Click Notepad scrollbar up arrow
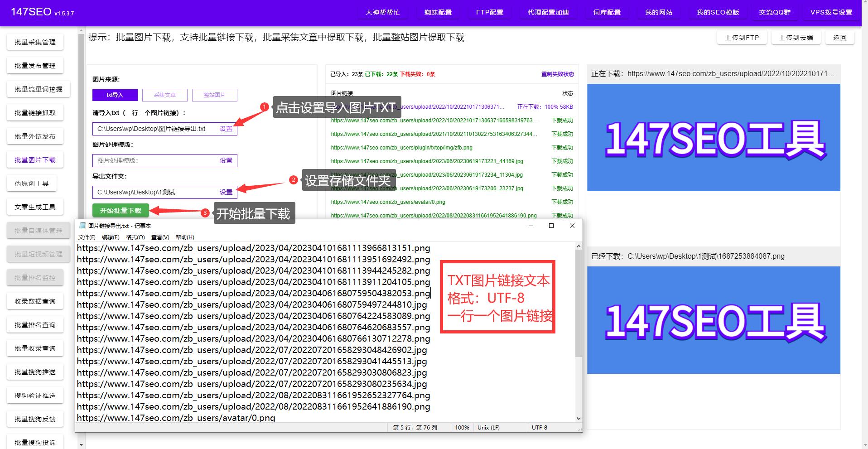Screen dimensions: 868x449 point(579,246)
